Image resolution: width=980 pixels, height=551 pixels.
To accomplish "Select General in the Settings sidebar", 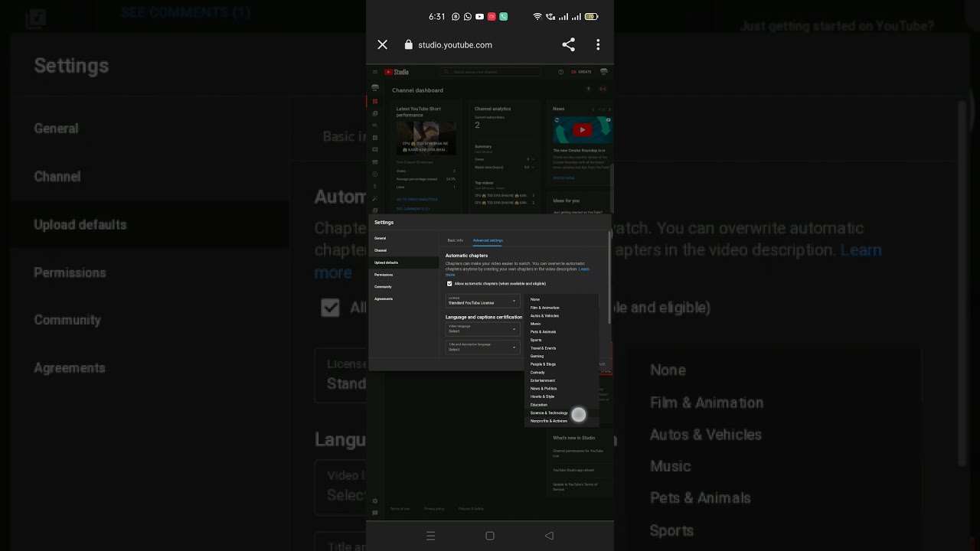I will 403,238.
